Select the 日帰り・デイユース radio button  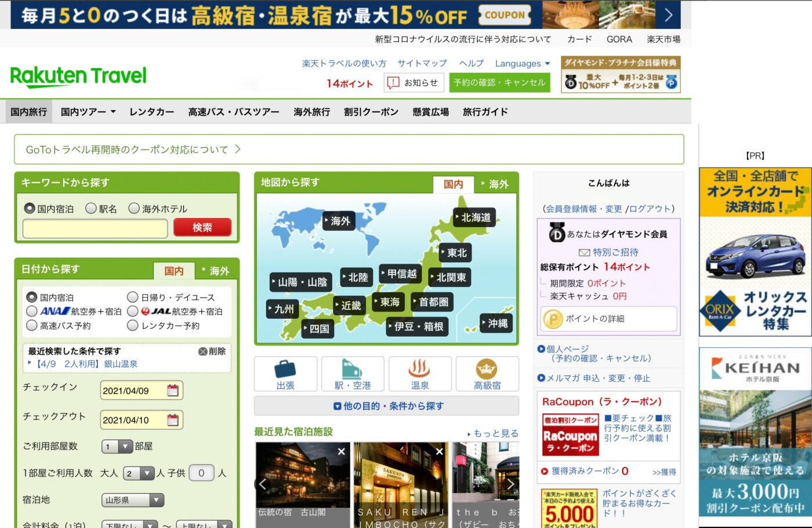click(133, 297)
